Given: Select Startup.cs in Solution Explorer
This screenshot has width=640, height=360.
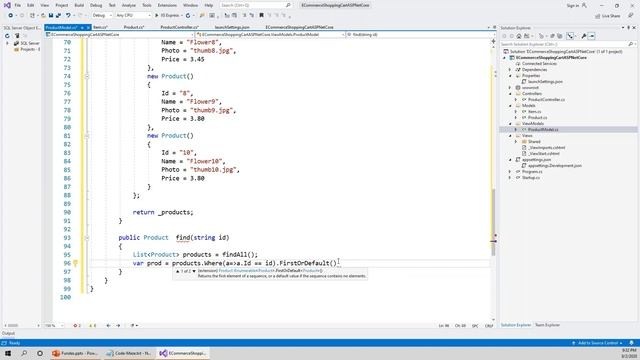Looking at the screenshot, I should point(531,178).
